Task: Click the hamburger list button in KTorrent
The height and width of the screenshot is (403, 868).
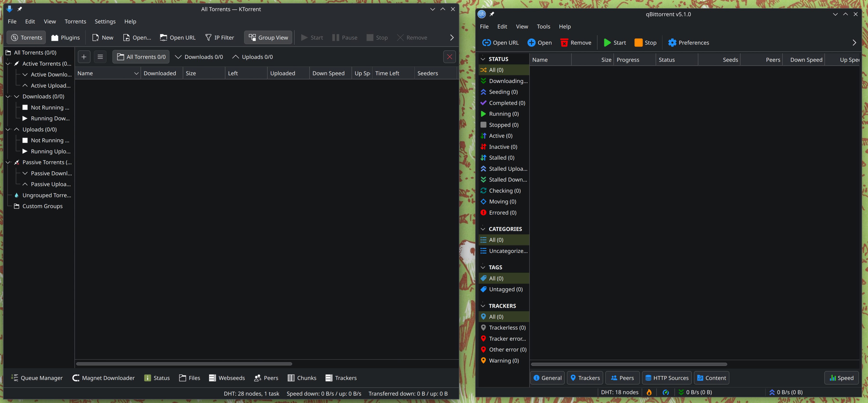Action: [100, 57]
